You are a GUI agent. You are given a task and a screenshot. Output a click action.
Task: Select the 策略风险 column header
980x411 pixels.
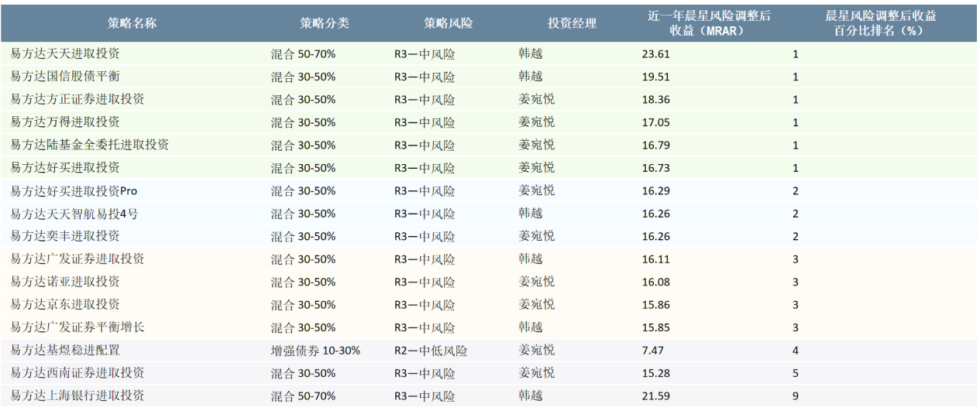coord(448,23)
